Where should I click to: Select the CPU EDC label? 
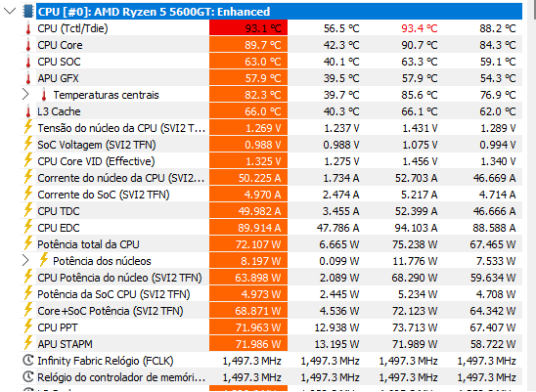[x=59, y=228]
